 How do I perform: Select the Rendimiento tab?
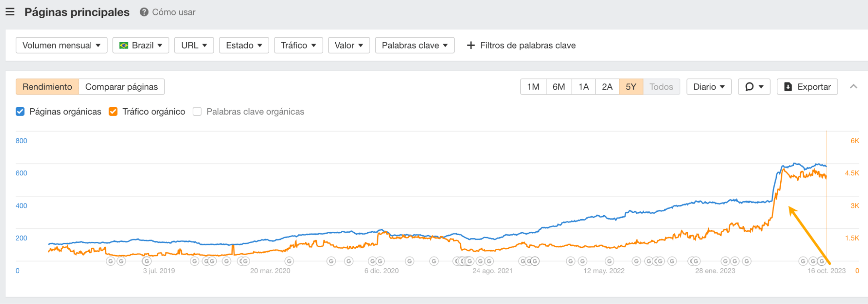(47, 87)
